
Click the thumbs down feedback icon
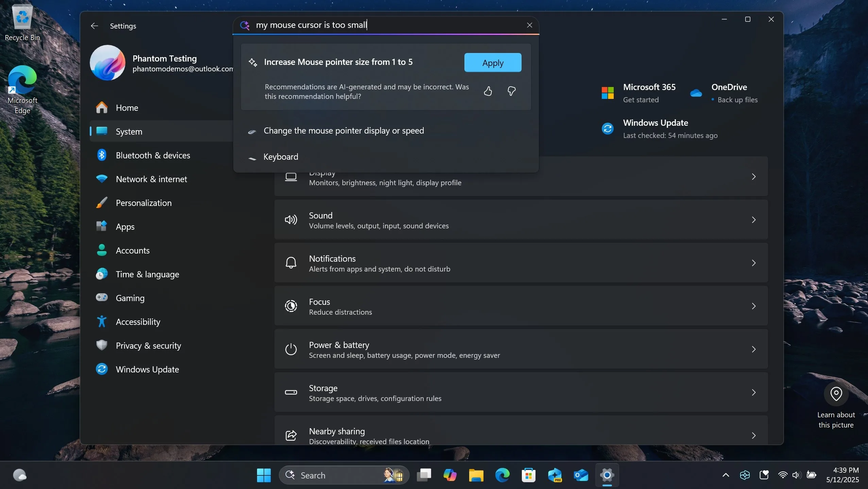pyautogui.click(x=511, y=91)
